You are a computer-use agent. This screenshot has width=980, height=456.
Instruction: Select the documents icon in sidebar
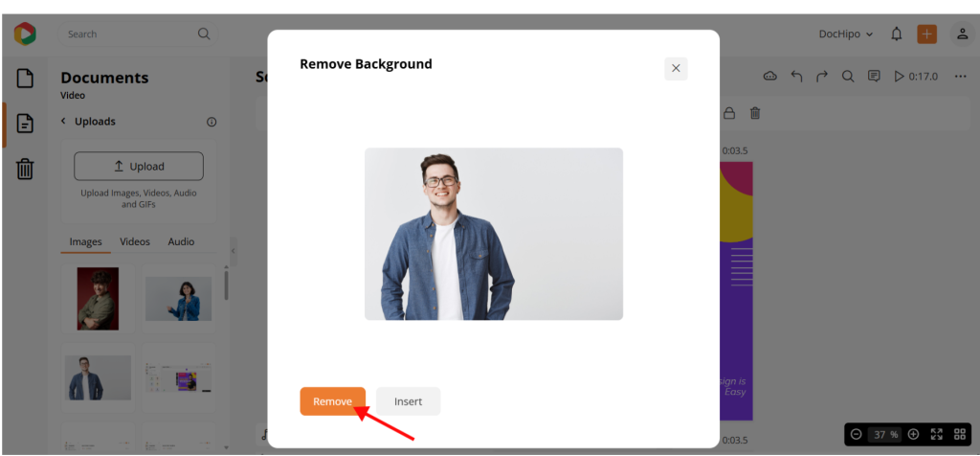(24, 124)
